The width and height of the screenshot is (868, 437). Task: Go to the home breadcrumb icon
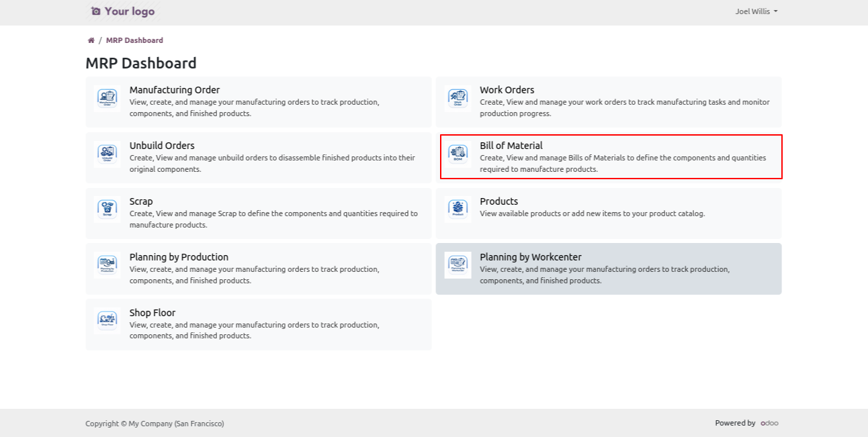tap(91, 40)
